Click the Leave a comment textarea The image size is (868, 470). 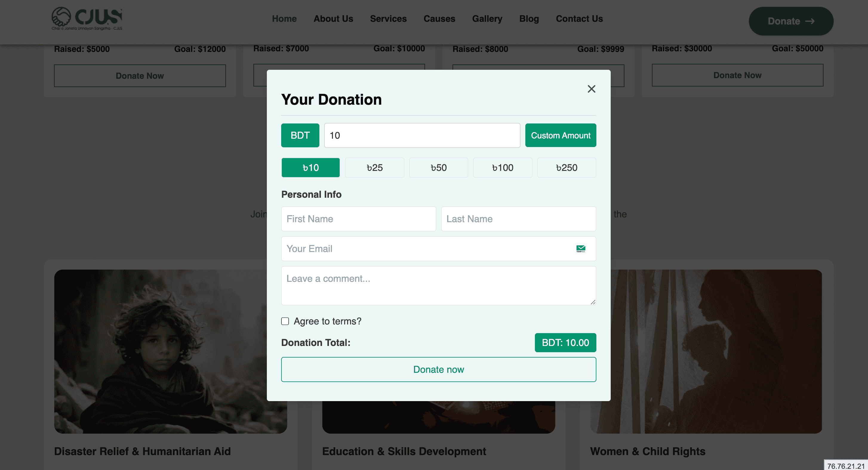(x=438, y=285)
